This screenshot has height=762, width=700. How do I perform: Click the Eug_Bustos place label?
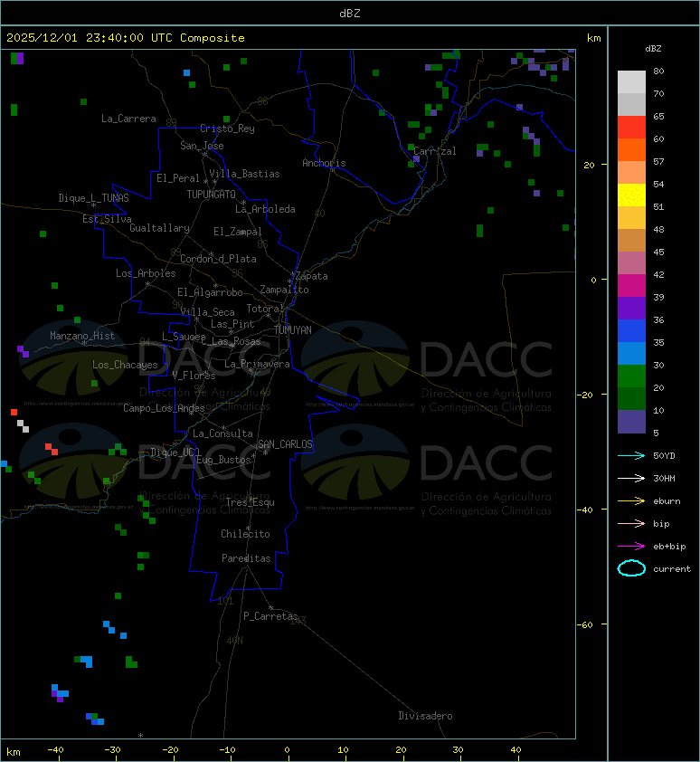[223, 460]
